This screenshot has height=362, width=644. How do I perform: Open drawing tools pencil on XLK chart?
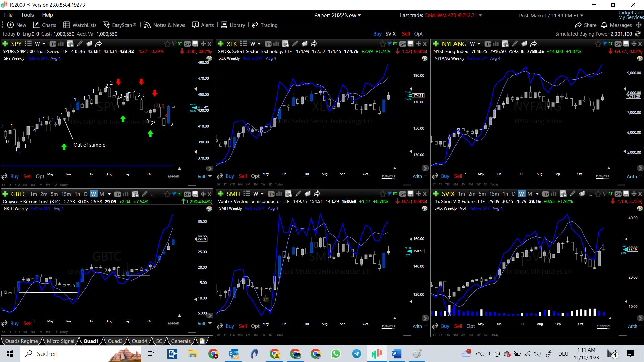295,44
